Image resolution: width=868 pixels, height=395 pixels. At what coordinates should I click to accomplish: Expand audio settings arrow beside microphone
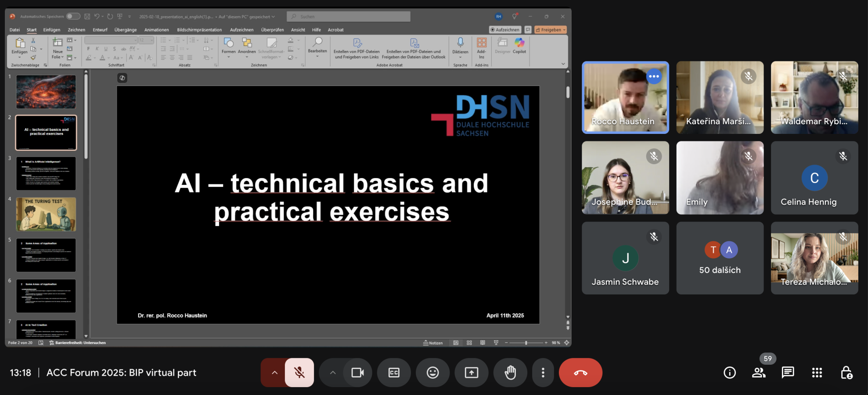(x=274, y=373)
